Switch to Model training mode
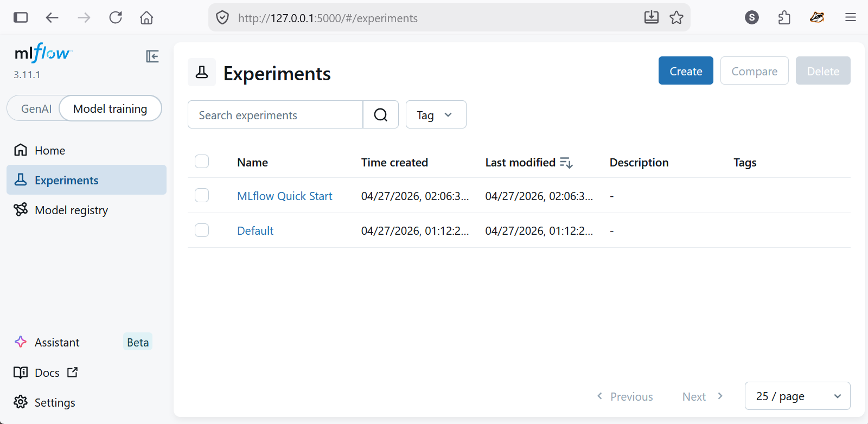 [x=110, y=108]
